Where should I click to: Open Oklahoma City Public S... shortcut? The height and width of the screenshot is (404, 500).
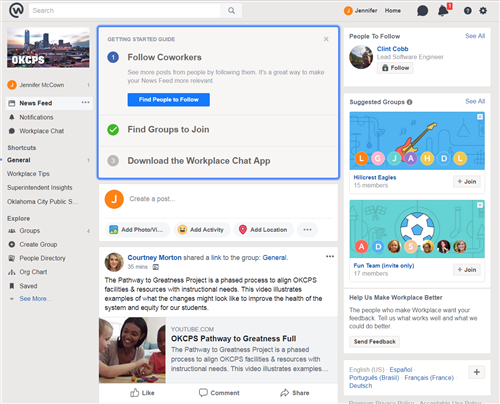pyautogui.click(x=42, y=201)
